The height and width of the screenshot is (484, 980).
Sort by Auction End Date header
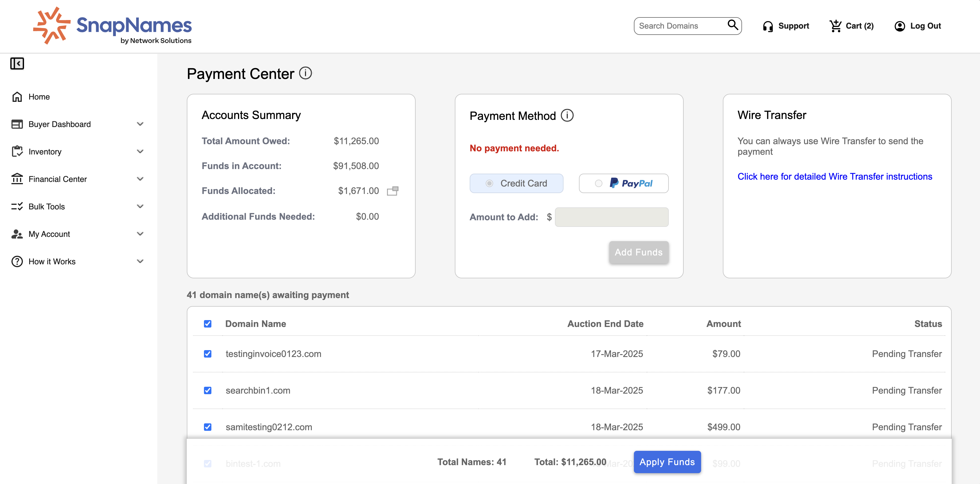click(605, 324)
